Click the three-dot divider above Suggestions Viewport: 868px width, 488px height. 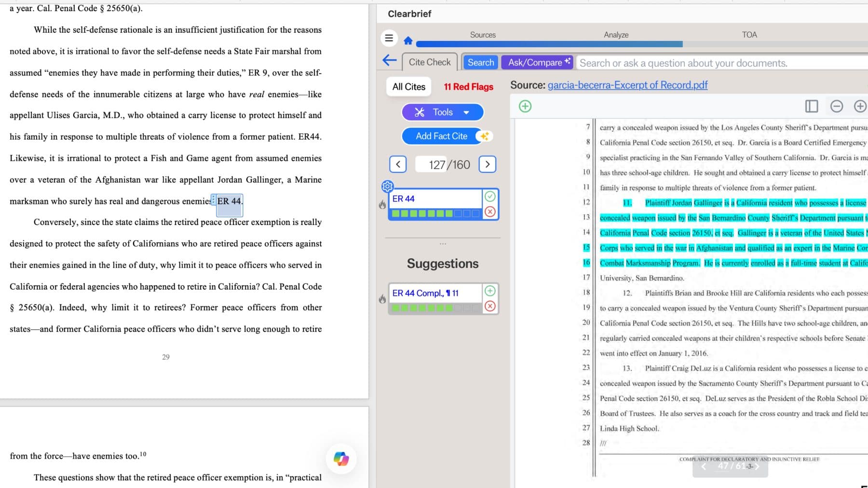pyautogui.click(x=443, y=244)
